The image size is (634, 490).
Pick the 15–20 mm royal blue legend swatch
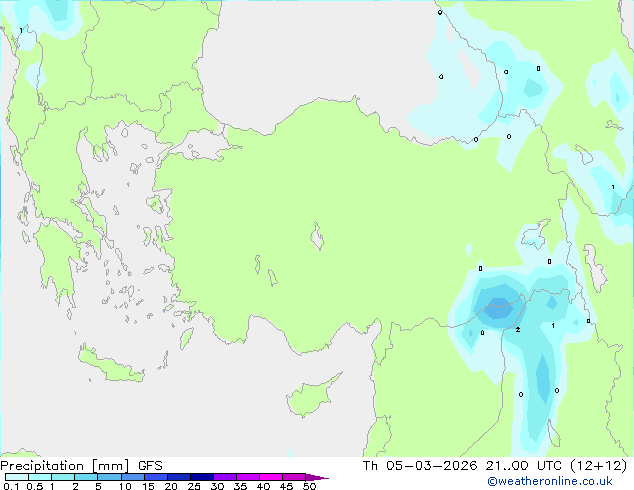click(x=155, y=477)
